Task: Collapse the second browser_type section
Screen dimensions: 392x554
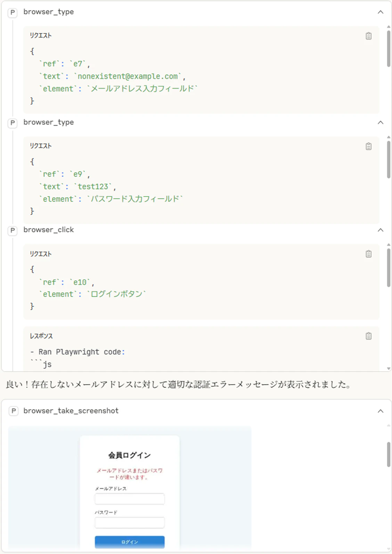Action: (381, 122)
